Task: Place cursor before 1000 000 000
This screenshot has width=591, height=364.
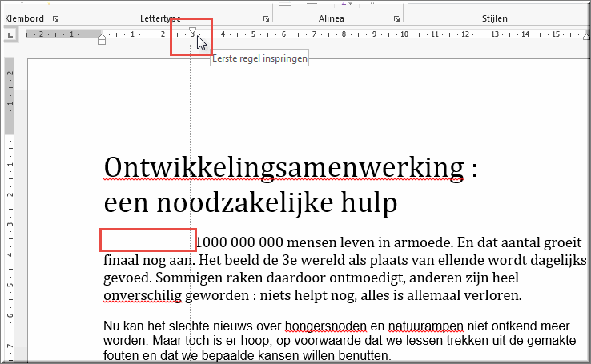Action: (x=196, y=242)
